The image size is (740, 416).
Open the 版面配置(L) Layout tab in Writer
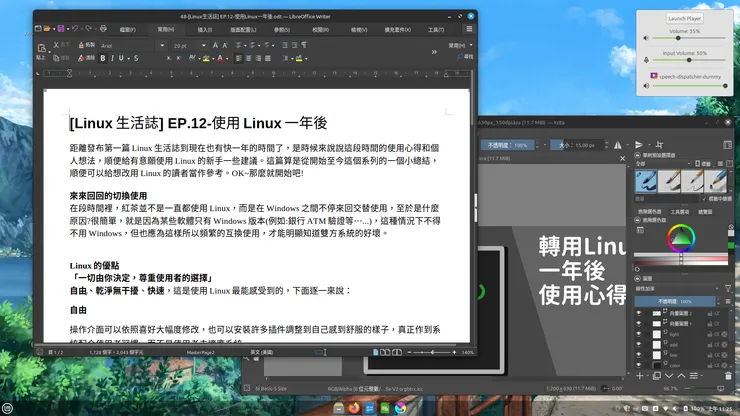243,30
